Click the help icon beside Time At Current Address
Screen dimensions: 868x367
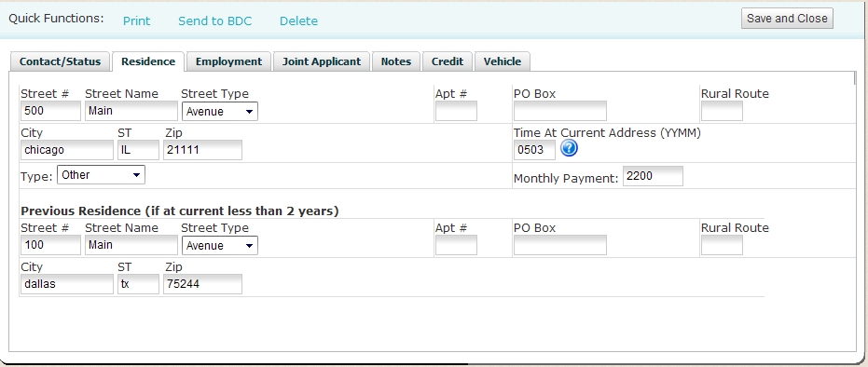(569, 149)
